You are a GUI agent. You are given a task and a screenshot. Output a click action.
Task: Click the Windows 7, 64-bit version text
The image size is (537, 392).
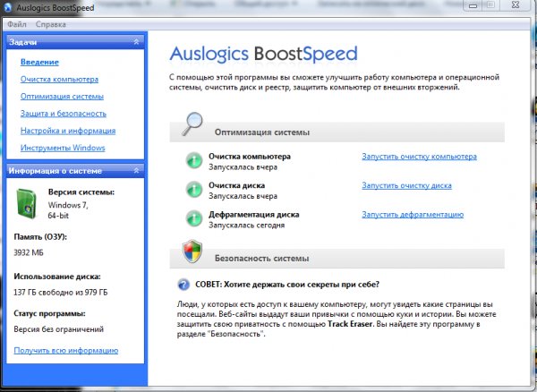[x=68, y=210]
